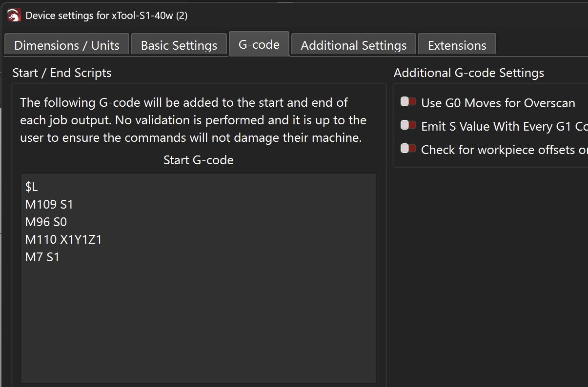
Task: Click the LightBurn app icon in title bar
Action: pyautogui.click(x=14, y=16)
